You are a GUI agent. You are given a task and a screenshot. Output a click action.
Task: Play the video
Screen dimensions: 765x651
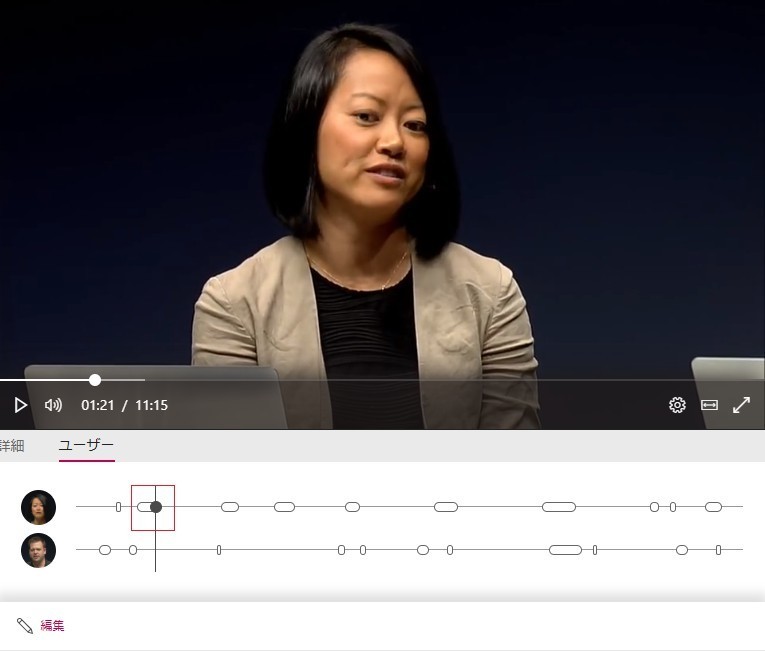point(20,405)
